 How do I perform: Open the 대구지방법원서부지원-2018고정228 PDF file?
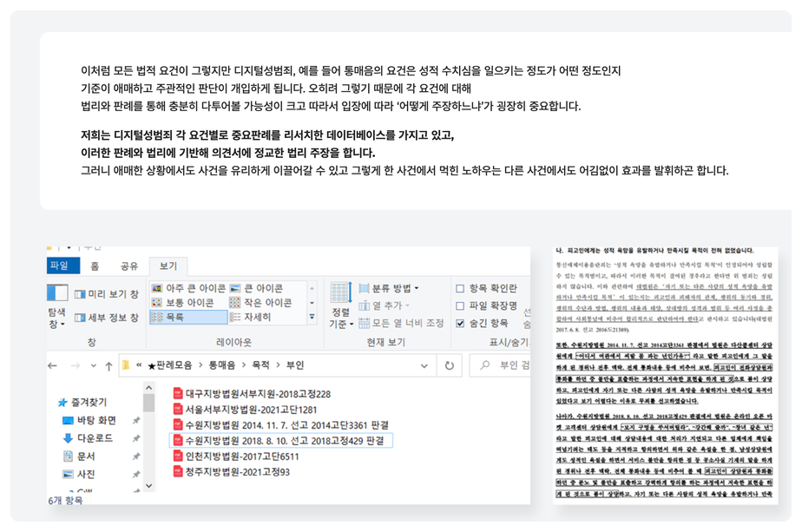[257, 394]
